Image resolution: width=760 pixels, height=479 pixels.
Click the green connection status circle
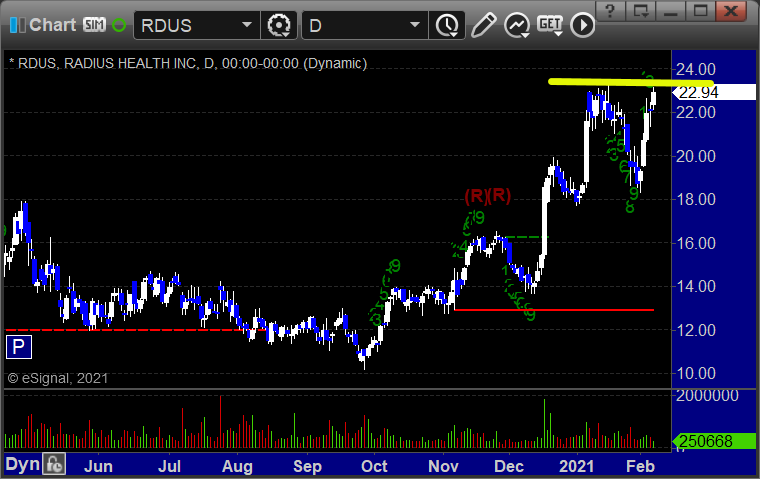119,25
